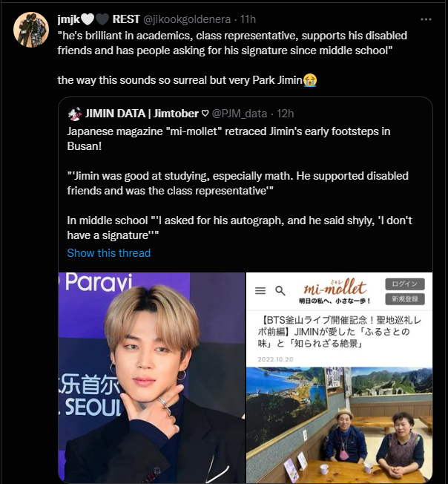Viewport: 448px width, 484px height.
Task: Click the ログイン login button
Action: 405,284
